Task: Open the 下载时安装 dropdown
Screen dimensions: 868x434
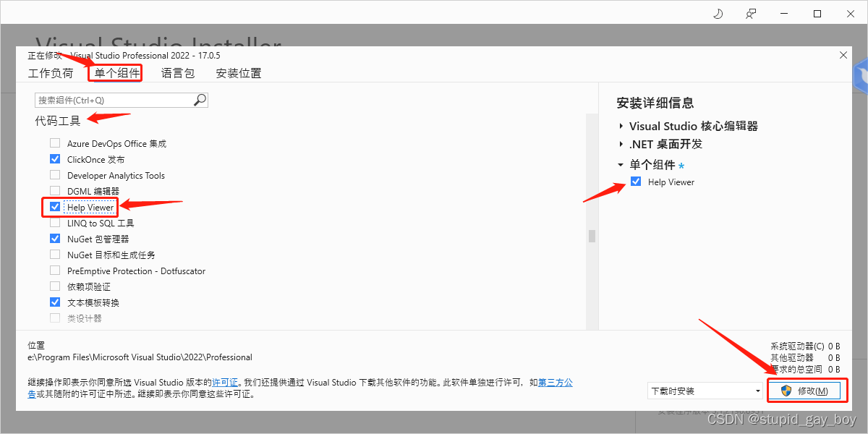Action: tap(705, 391)
